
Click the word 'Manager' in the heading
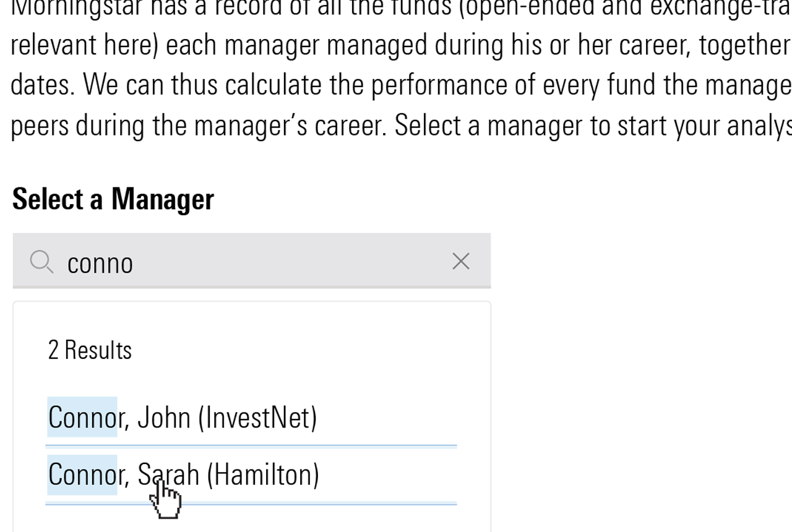pos(162,199)
